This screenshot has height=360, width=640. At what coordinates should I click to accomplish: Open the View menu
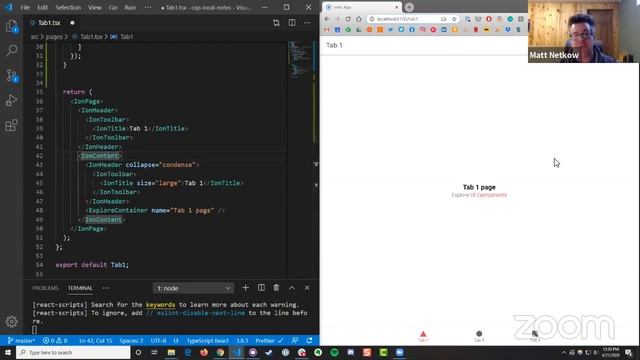(x=95, y=7)
